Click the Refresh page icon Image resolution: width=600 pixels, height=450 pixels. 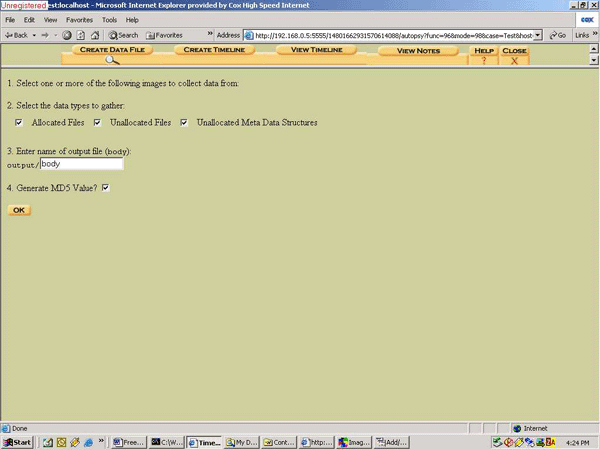click(80, 35)
